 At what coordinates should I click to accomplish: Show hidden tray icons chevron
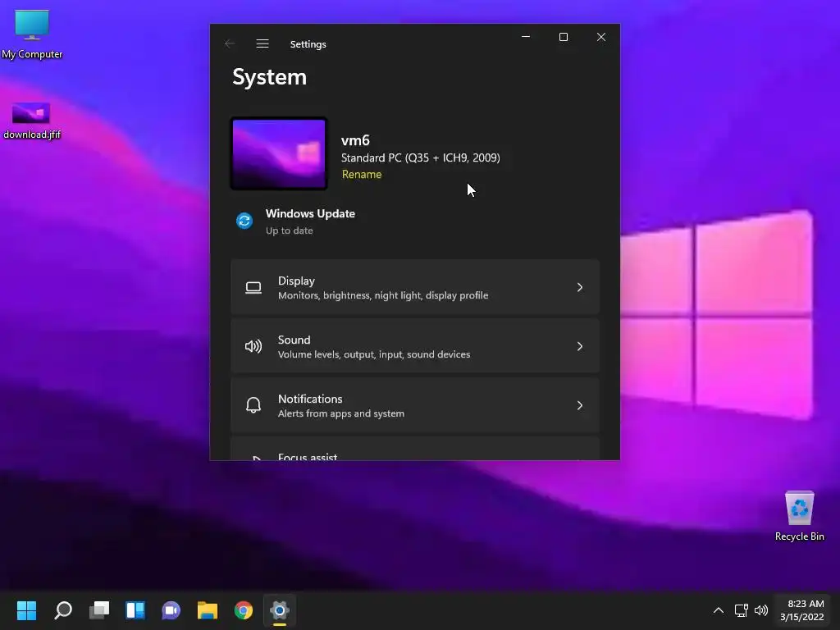pyautogui.click(x=719, y=610)
